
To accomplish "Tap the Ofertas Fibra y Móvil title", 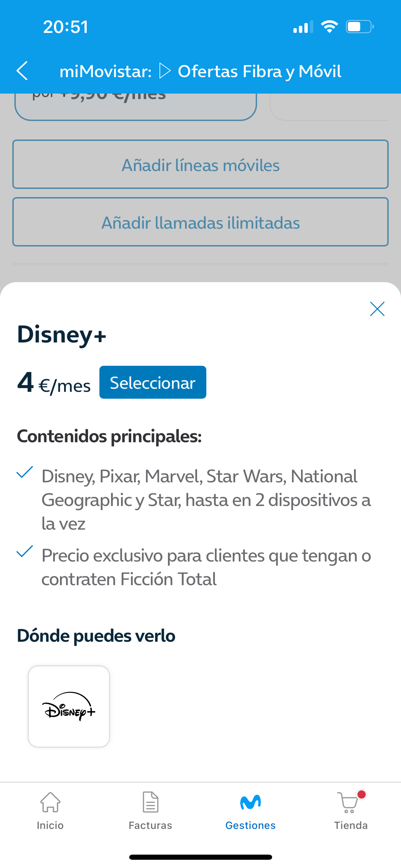I will pyautogui.click(x=259, y=71).
